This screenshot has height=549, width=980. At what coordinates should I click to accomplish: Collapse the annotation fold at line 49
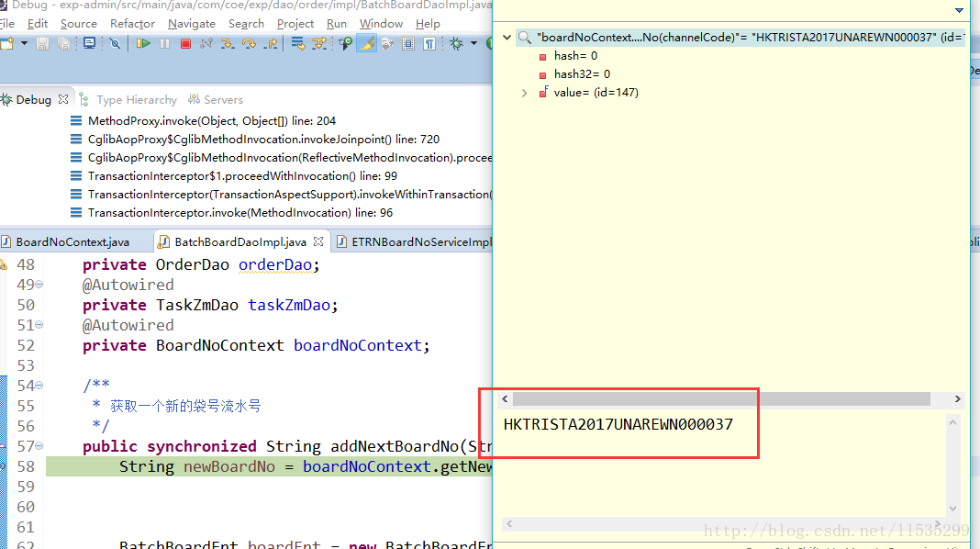[39, 285]
